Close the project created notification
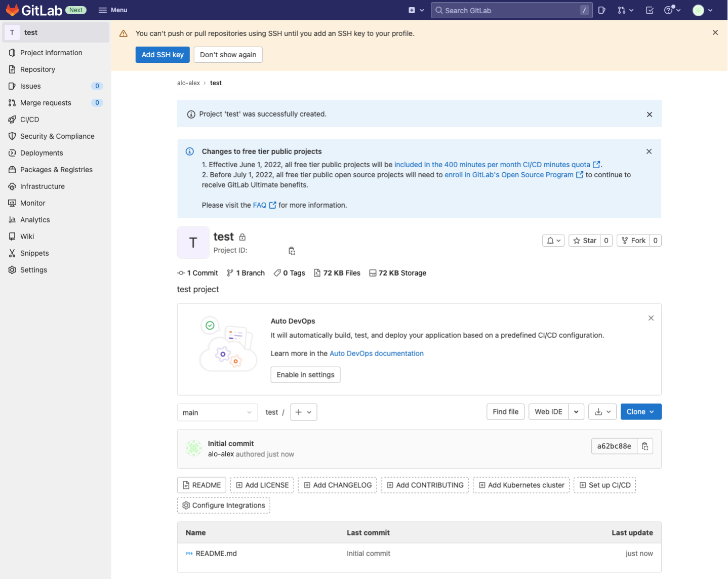 coord(650,114)
